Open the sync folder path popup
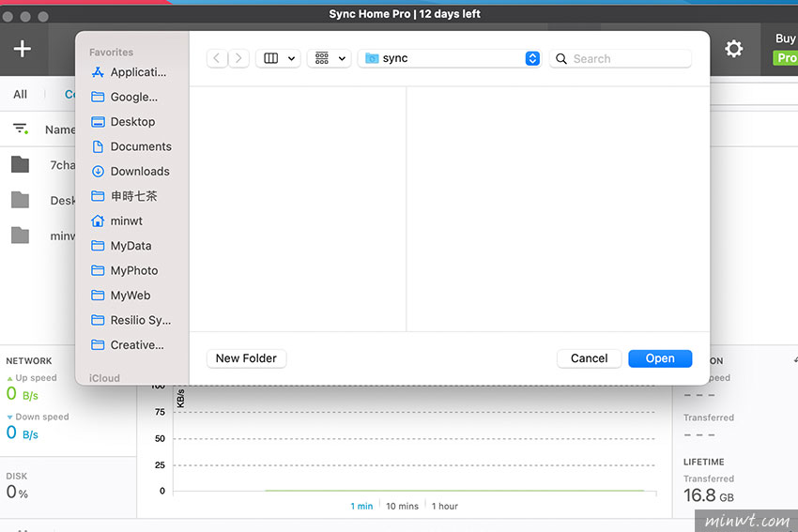The width and height of the screenshot is (798, 532). pos(450,58)
